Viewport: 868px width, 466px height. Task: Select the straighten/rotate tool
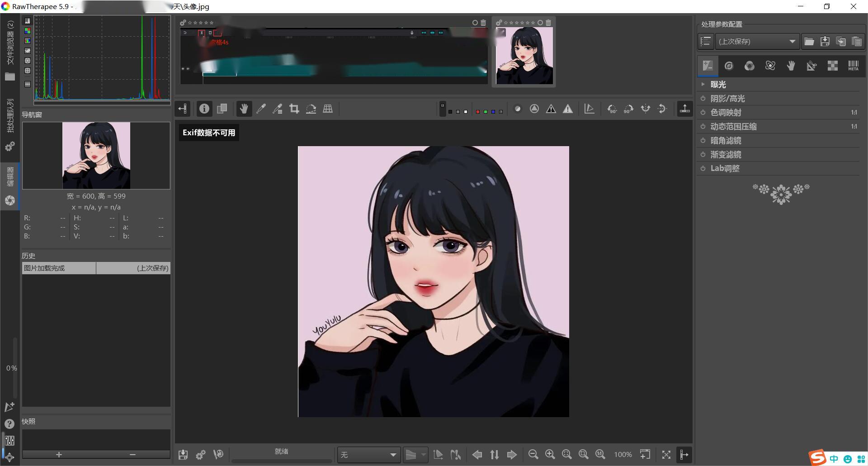pyautogui.click(x=311, y=109)
